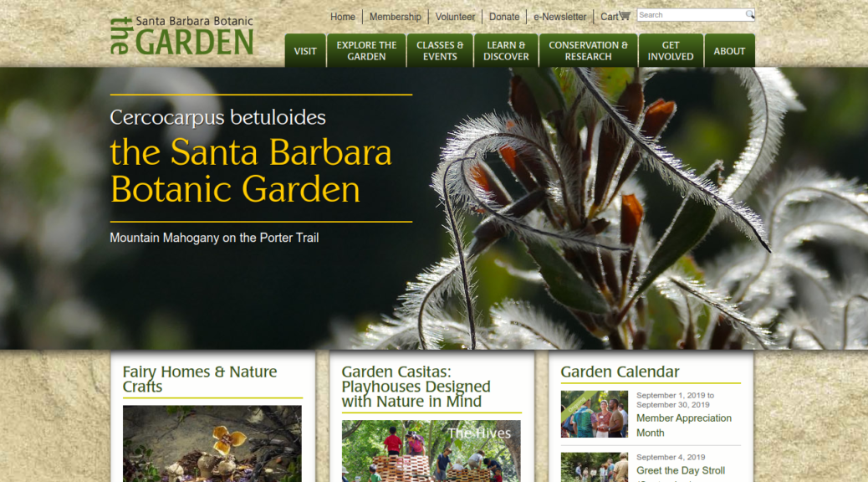
Task: Click the Donate link
Action: (504, 17)
